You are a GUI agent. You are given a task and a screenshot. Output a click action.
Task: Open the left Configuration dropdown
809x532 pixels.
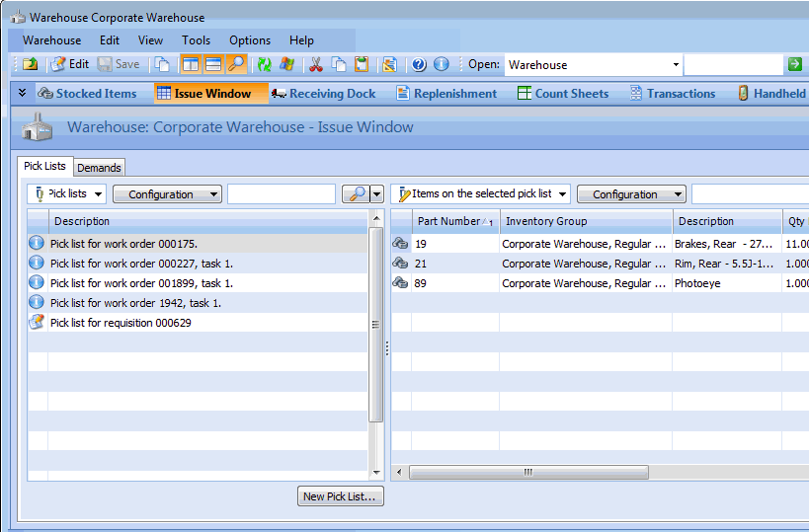[x=166, y=194]
